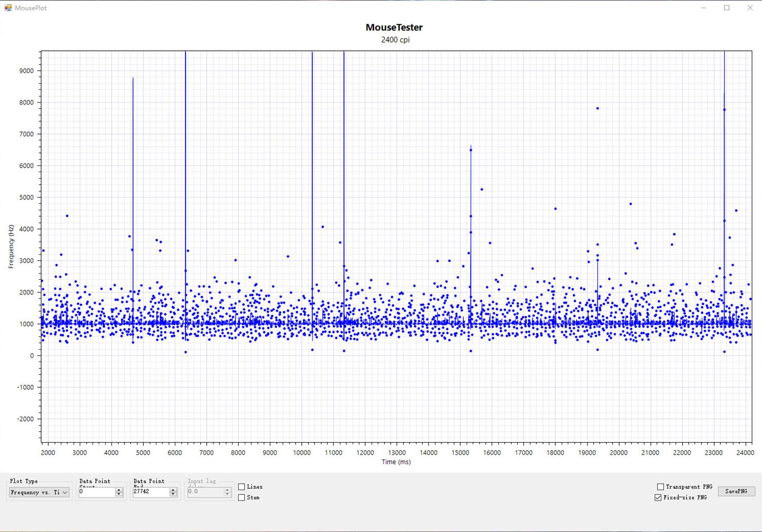The height and width of the screenshot is (532, 762).
Task: Enable the Stem checkbox
Action: 242,497
